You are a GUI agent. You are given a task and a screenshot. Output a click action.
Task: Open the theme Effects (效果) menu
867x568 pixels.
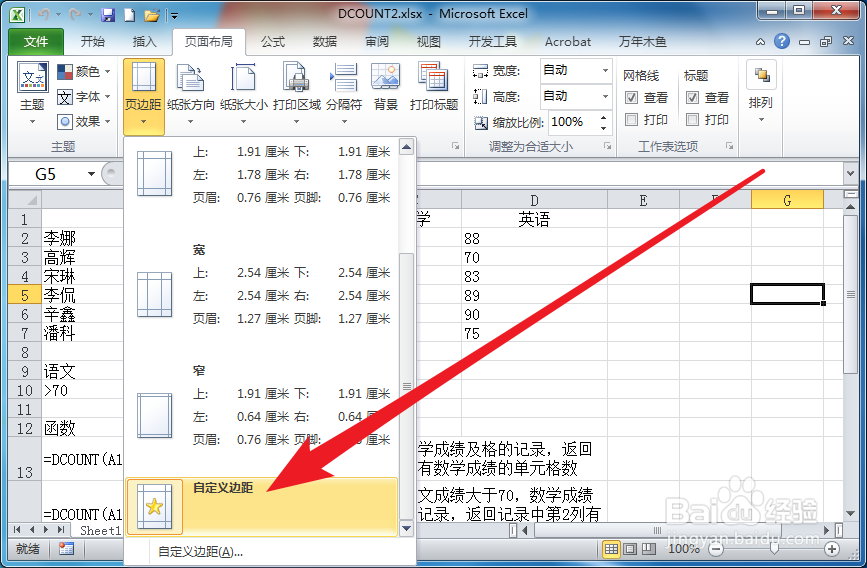(x=83, y=121)
